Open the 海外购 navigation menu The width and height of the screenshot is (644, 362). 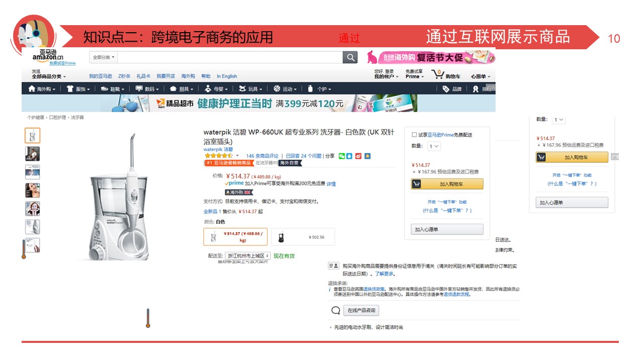[x=42, y=89]
